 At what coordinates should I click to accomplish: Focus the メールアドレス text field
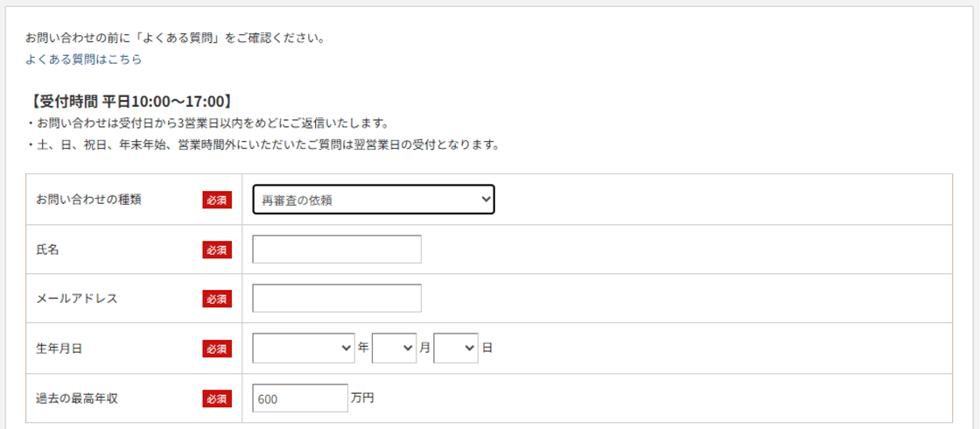point(337,299)
